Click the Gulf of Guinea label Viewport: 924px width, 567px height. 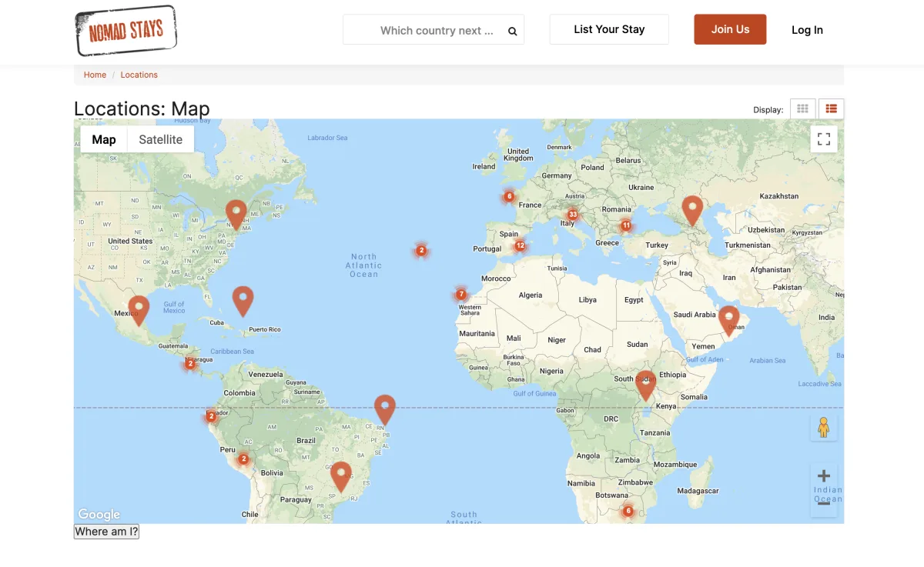[534, 393]
